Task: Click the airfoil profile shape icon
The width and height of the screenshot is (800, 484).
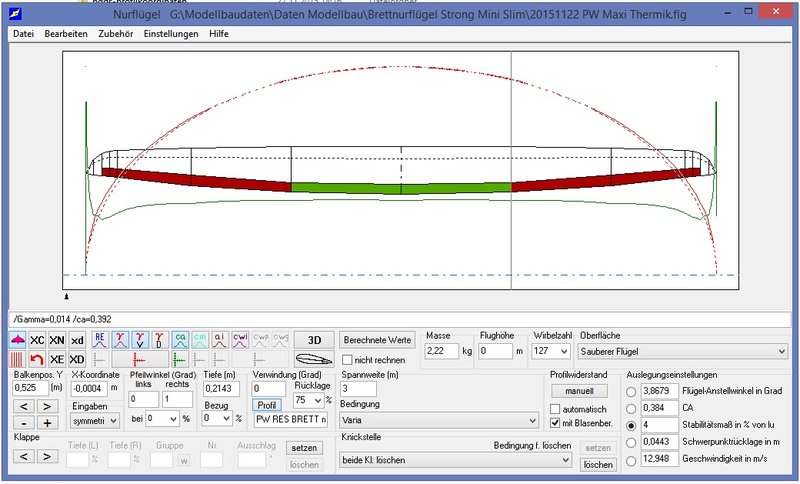Action: [313, 359]
